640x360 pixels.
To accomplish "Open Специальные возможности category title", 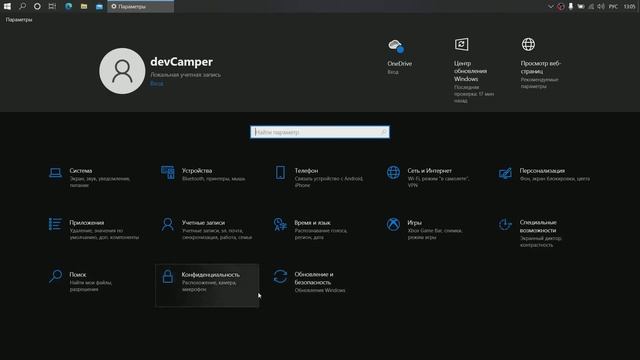I will (x=538, y=226).
